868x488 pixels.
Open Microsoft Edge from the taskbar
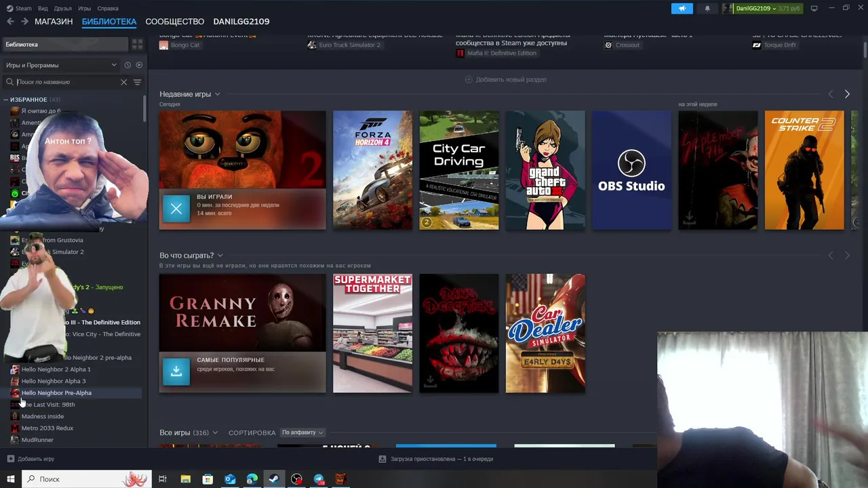[252, 479]
